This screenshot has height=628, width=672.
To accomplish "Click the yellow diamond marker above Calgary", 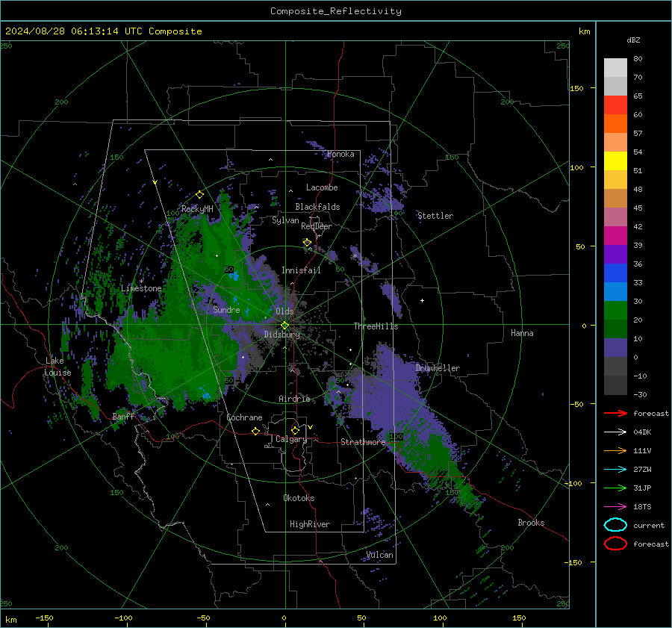I will [x=295, y=430].
